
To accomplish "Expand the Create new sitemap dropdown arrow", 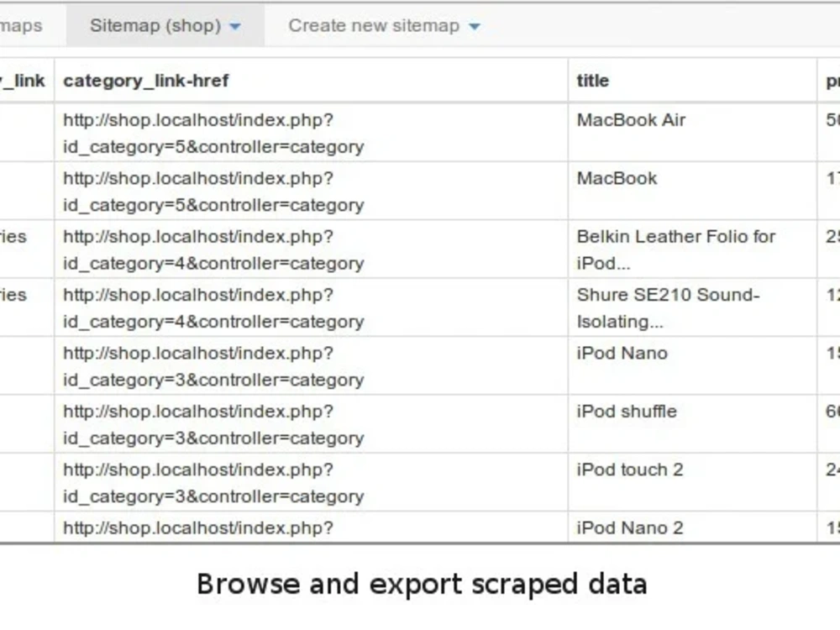I will pyautogui.click(x=475, y=26).
